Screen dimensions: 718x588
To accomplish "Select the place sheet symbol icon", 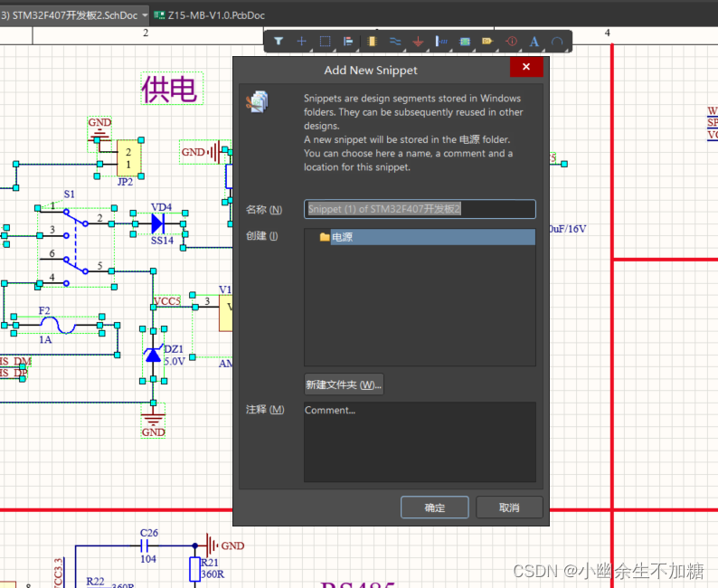I will click(x=465, y=42).
